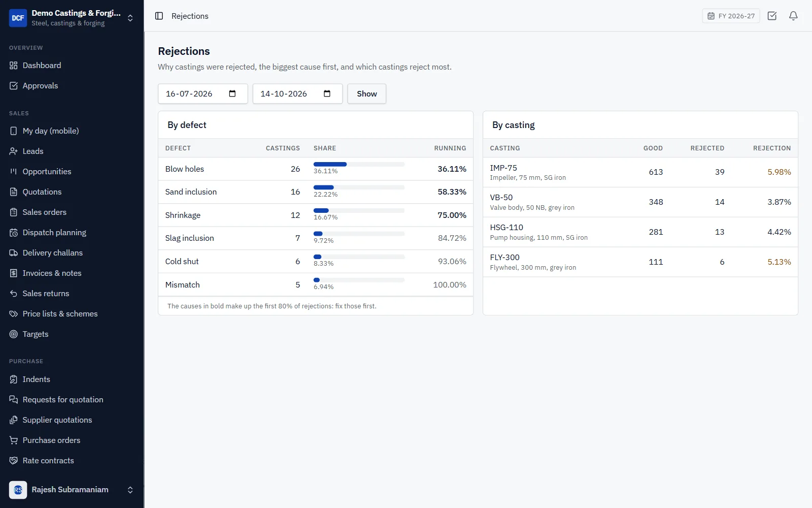Open the notifications bell
This screenshot has height=508, width=812.
click(x=793, y=16)
